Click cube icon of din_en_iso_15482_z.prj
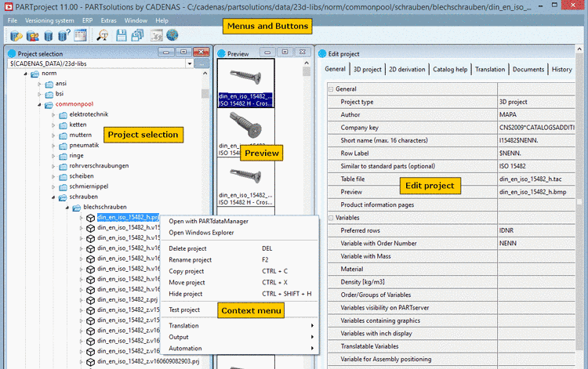Screen dimensions: 588x369 pyautogui.click(x=90, y=300)
